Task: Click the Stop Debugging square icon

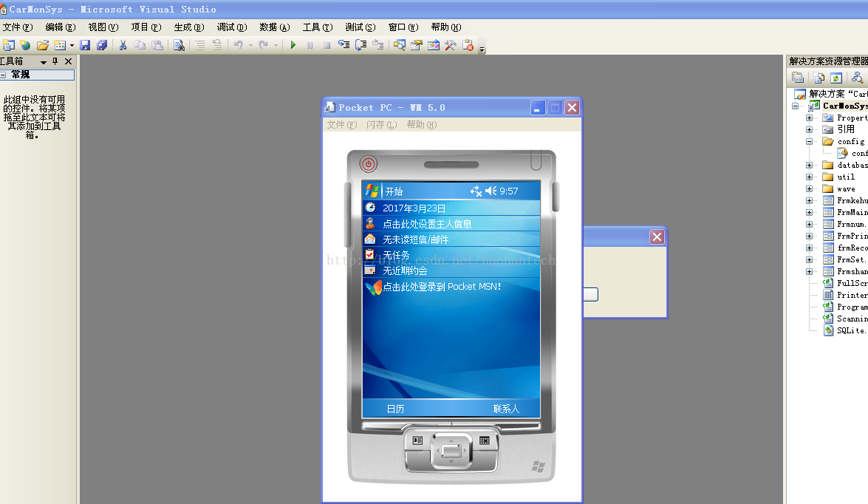Action: click(327, 45)
